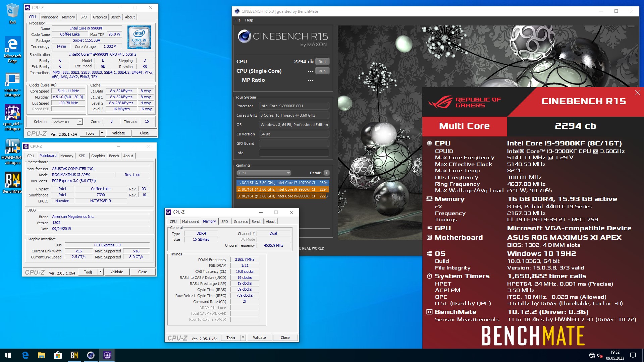
Task: Click the BenchMate System Timers clock icon
Action: 429,276
